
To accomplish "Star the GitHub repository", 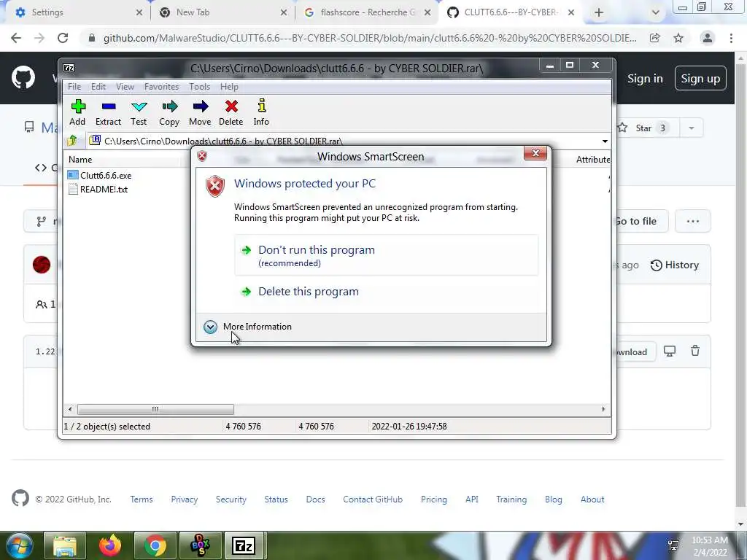I will (x=643, y=128).
